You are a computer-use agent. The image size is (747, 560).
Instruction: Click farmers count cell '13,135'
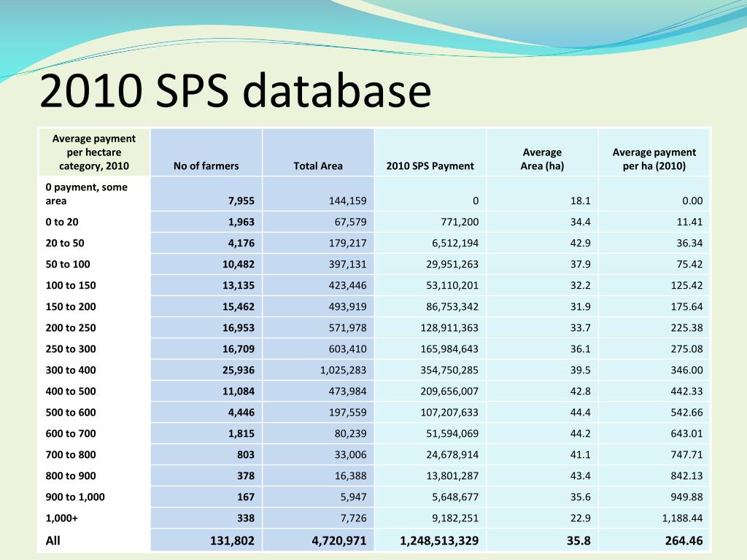point(239,286)
